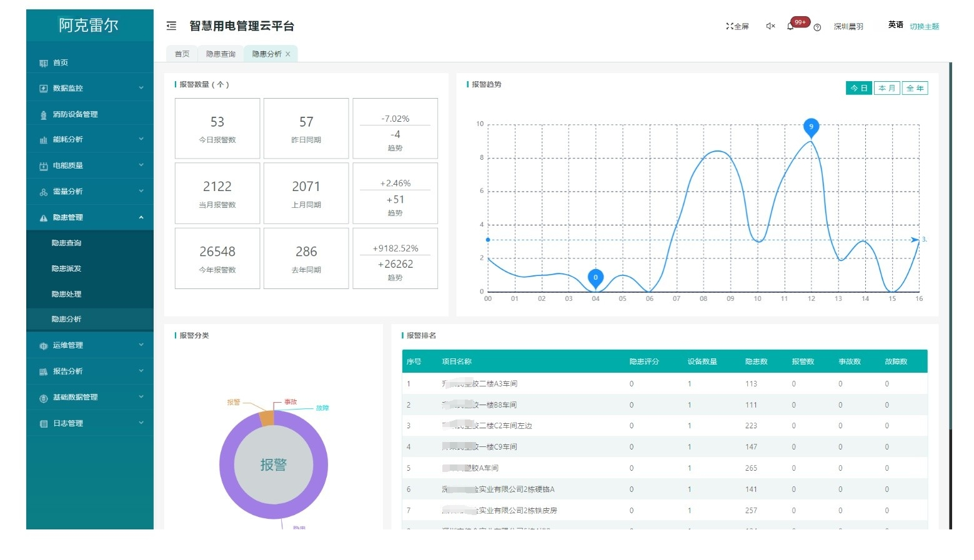The height and width of the screenshot is (560, 974).
Task: Click the minimum marker 0 on trend chart
Action: 595,278
